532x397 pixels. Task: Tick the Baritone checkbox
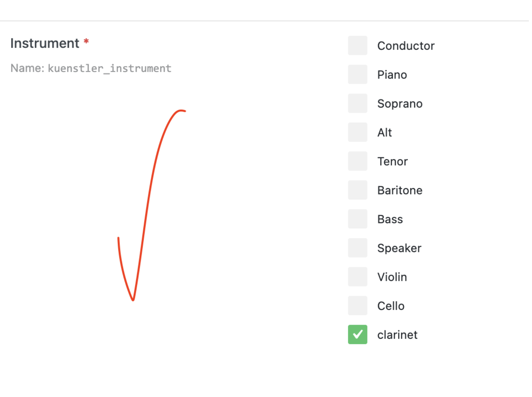click(357, 190)
